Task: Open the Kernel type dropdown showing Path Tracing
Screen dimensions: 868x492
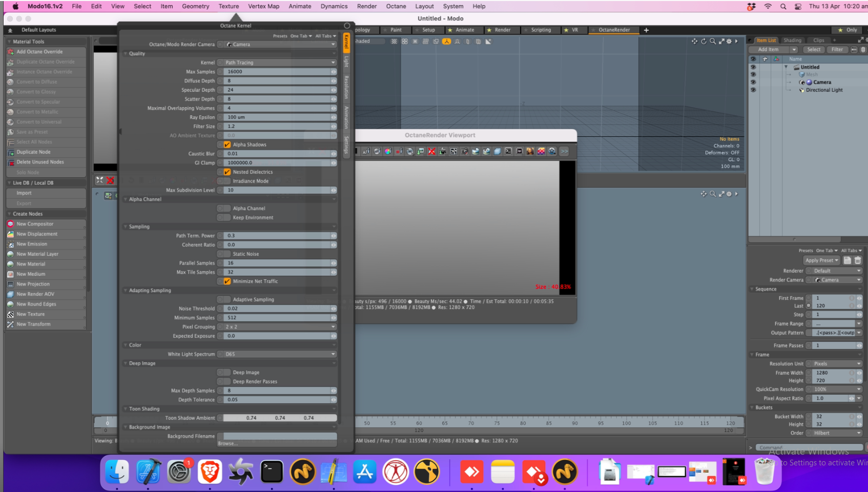Action: point(280,63)
